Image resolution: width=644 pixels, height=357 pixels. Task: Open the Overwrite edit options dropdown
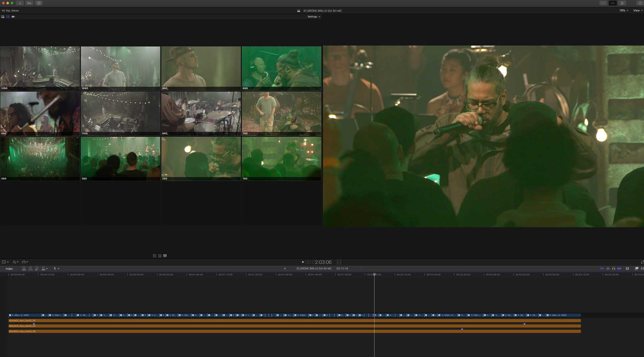[x=44, y=269]
